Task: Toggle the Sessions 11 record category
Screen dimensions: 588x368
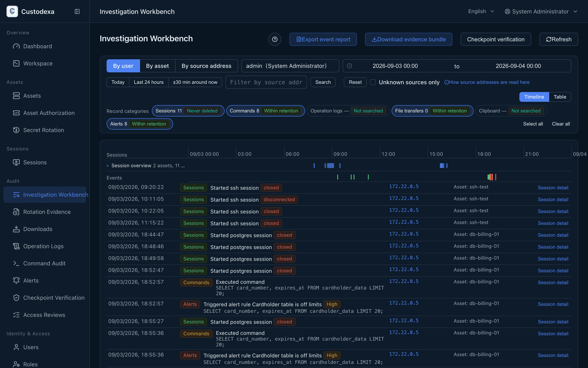Action: tap(188, 111)
